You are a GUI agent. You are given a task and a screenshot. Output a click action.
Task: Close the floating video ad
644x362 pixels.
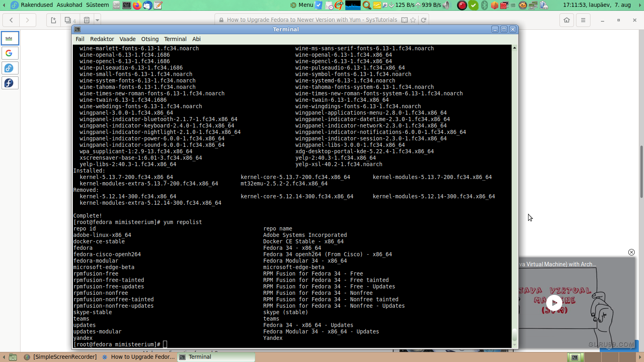click(632, 252)
